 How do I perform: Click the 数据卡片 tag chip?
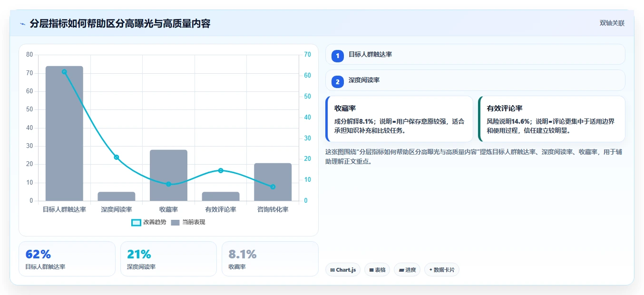[442, 270]
